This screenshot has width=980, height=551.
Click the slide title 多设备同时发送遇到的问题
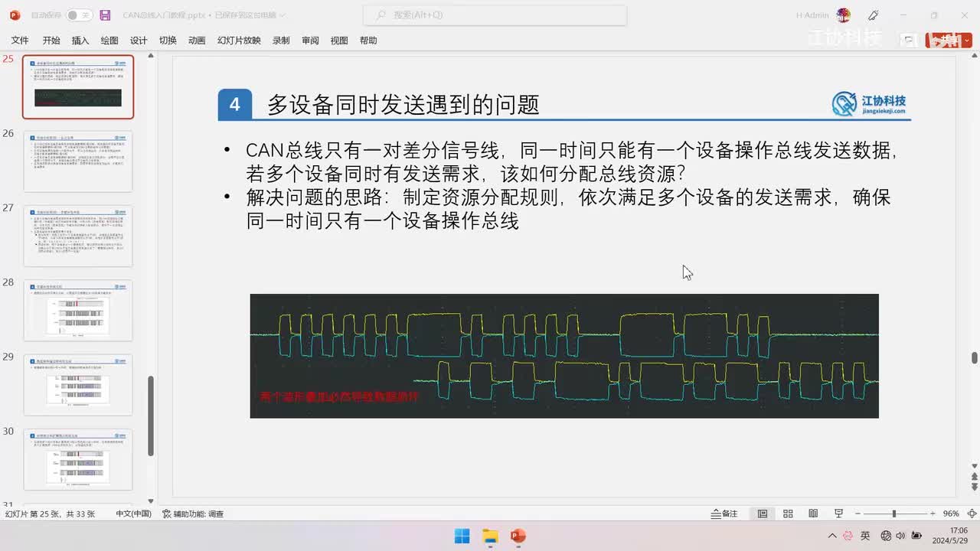(x=403, y=105)
